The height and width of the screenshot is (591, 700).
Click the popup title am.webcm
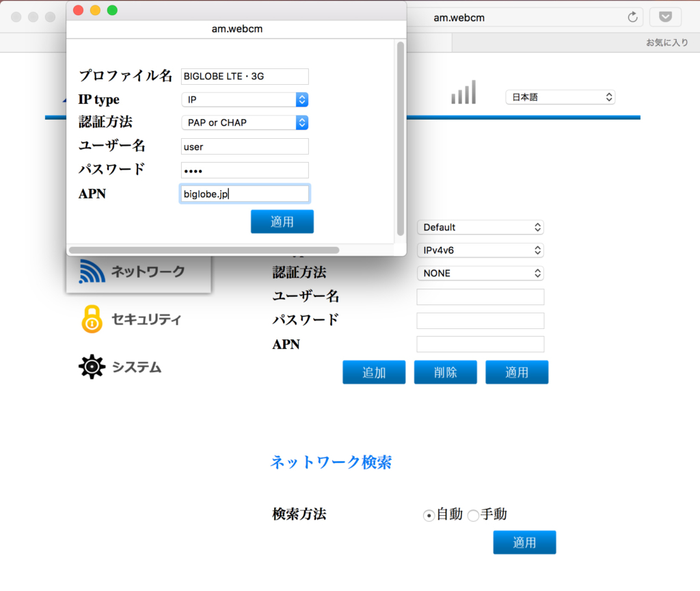237,29
